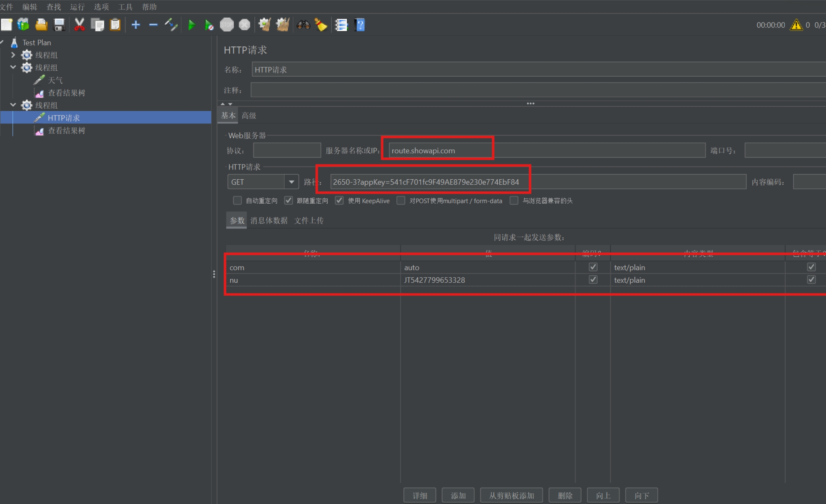Click the Stop test icon
Image resolution: width=826 pixels, height=504 pixels.
227,25
